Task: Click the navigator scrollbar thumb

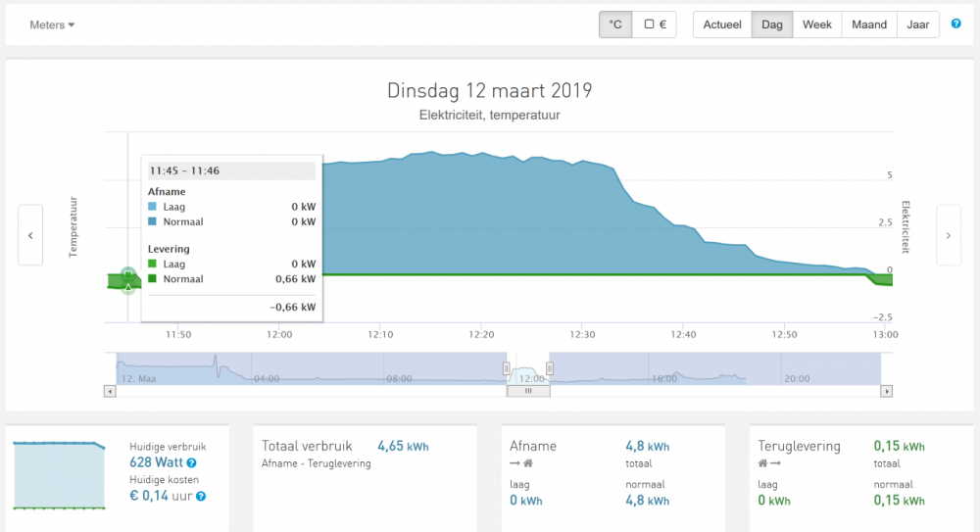Action: click(x=528, y=391)
